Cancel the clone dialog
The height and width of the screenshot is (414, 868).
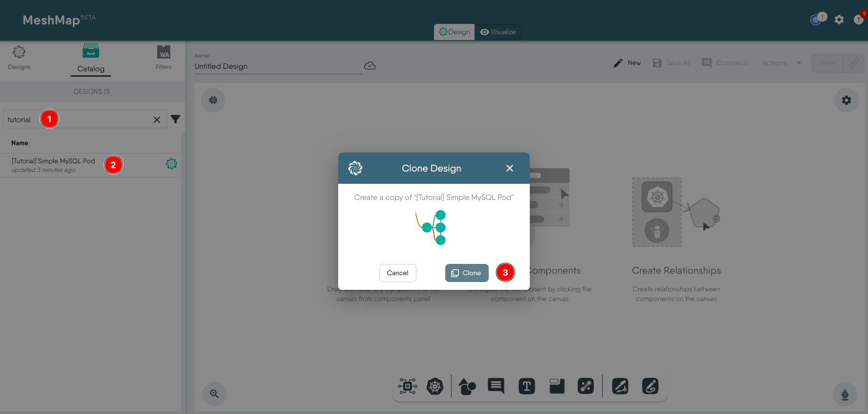click(398, 273)
